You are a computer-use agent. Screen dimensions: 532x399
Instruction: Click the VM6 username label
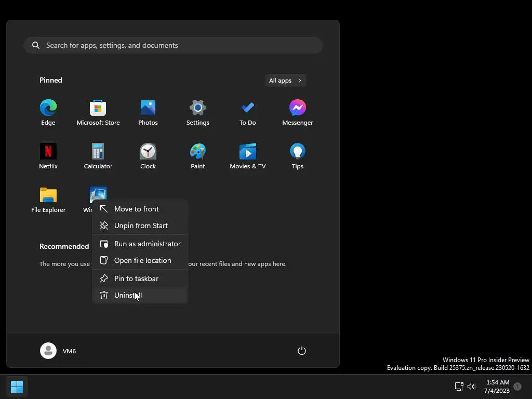[69, 351]
